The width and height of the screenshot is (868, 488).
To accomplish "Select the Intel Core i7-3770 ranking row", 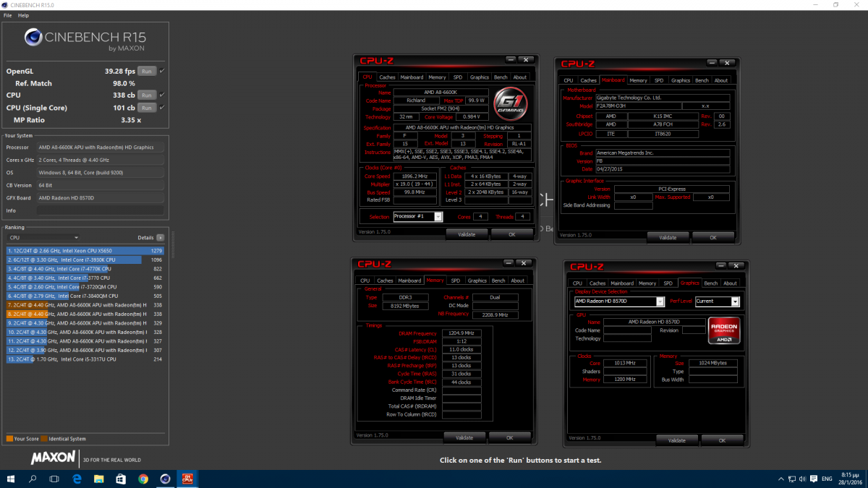I will click(85, 278).
